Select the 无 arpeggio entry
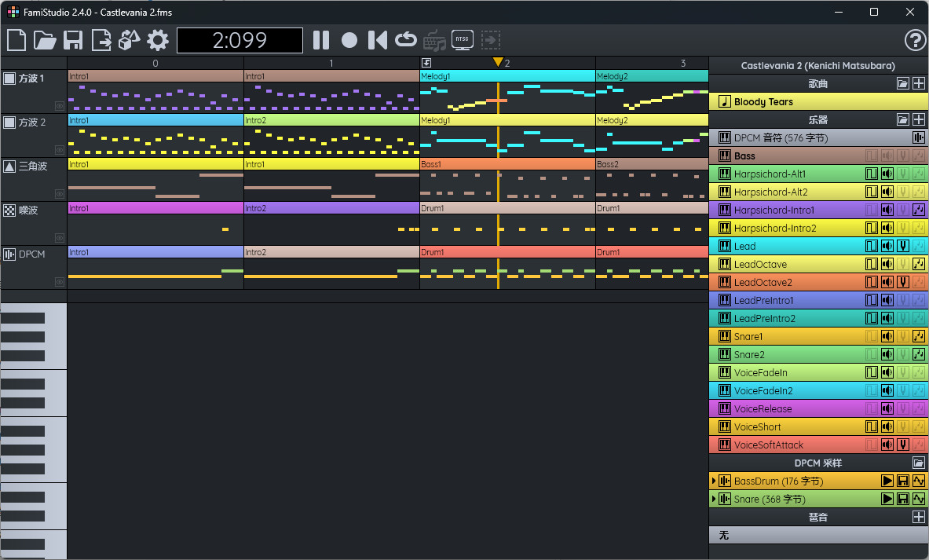 818,535
